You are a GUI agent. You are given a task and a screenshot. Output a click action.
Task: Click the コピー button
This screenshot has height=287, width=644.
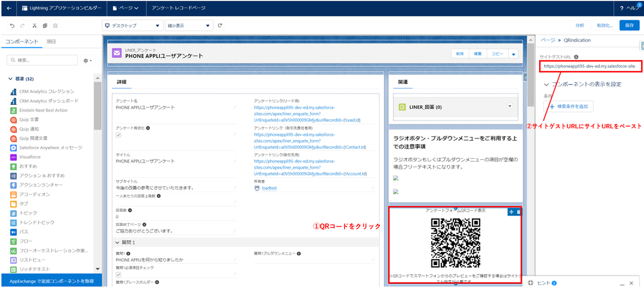pos(498,54)
